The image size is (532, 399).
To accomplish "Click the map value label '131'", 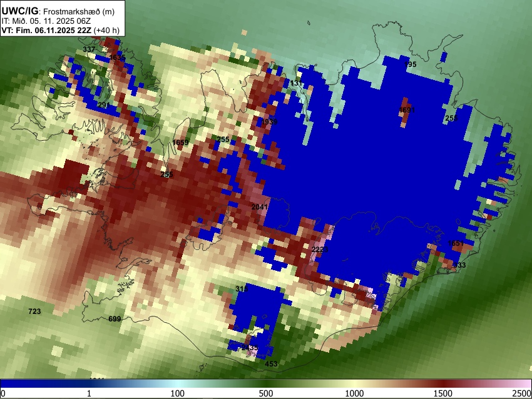I will (296, 83).
